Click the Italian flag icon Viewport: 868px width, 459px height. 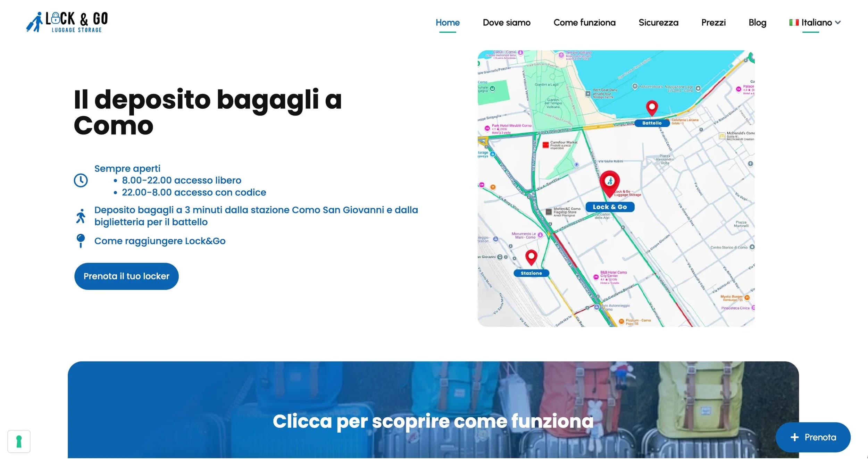[794, 23]
